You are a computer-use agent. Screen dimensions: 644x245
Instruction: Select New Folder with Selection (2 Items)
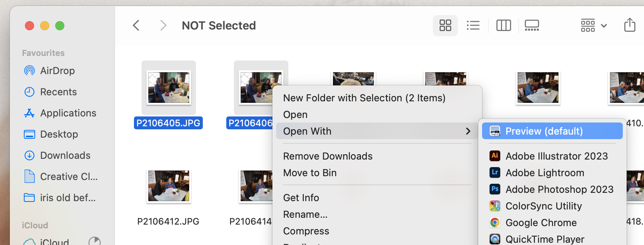(x=364, y=98)
